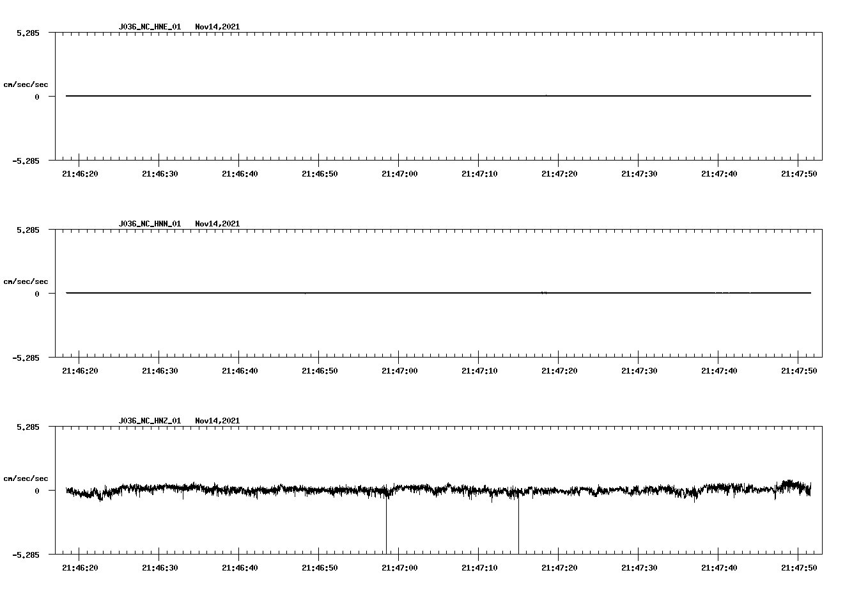Click the J036_NC_HNN_01 chart title
This screenshot has height=591, width=868.
(x=150, y=224)
